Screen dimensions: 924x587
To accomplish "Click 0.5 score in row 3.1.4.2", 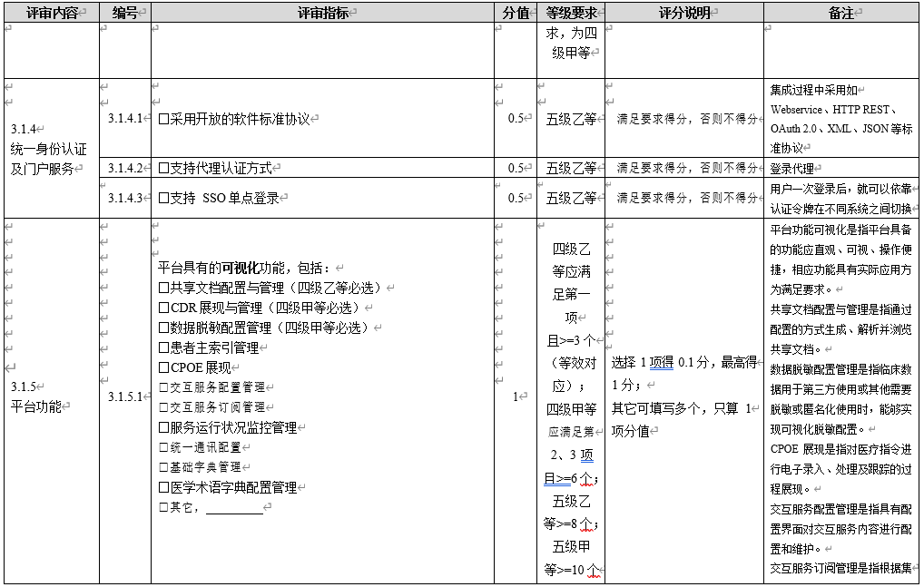I will coord(516,168).
